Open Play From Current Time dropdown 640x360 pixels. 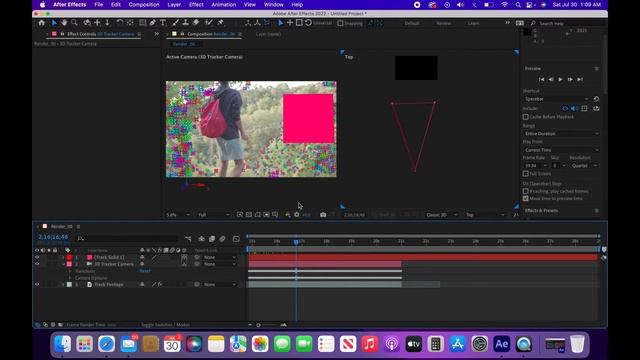pyautogui.click(x=561, y=150)
